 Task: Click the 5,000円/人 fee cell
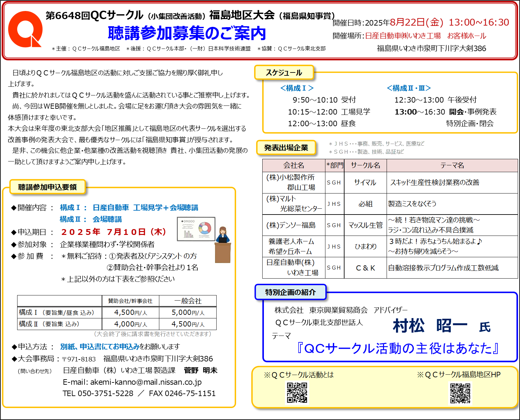coord(188,313)
